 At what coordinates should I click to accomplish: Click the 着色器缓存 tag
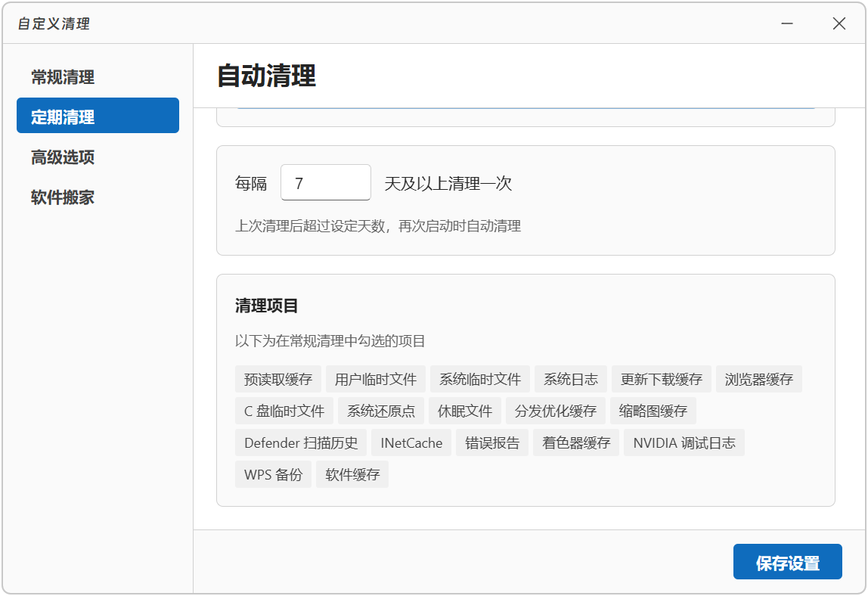pos(576,443)
